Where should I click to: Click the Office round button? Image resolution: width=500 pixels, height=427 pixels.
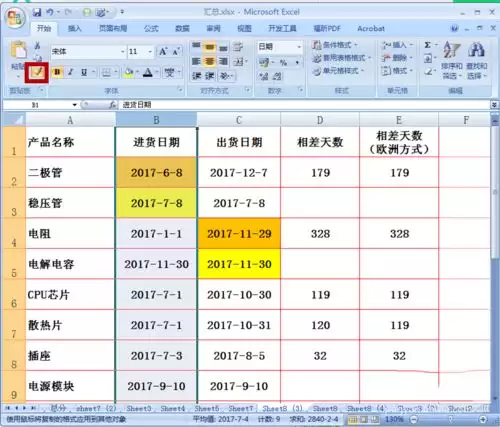point(15,17)
